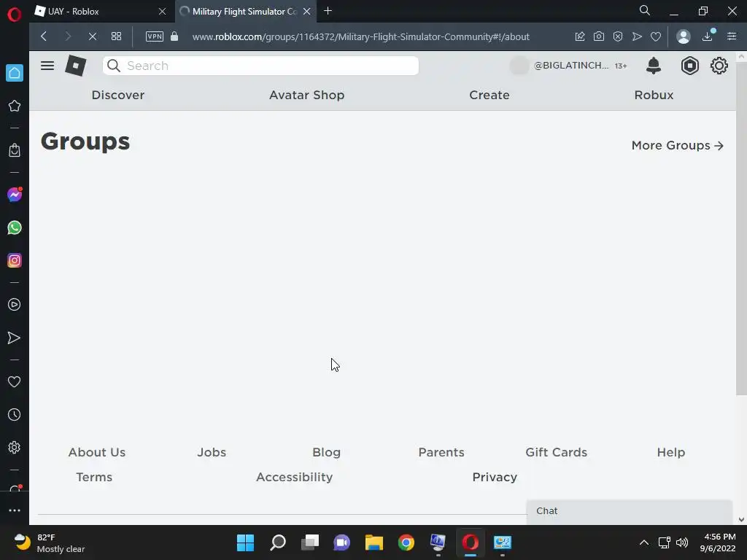This screenshot has height=560, width=747.
Task: Open the Jobs footer link
Action: (212, 452)
